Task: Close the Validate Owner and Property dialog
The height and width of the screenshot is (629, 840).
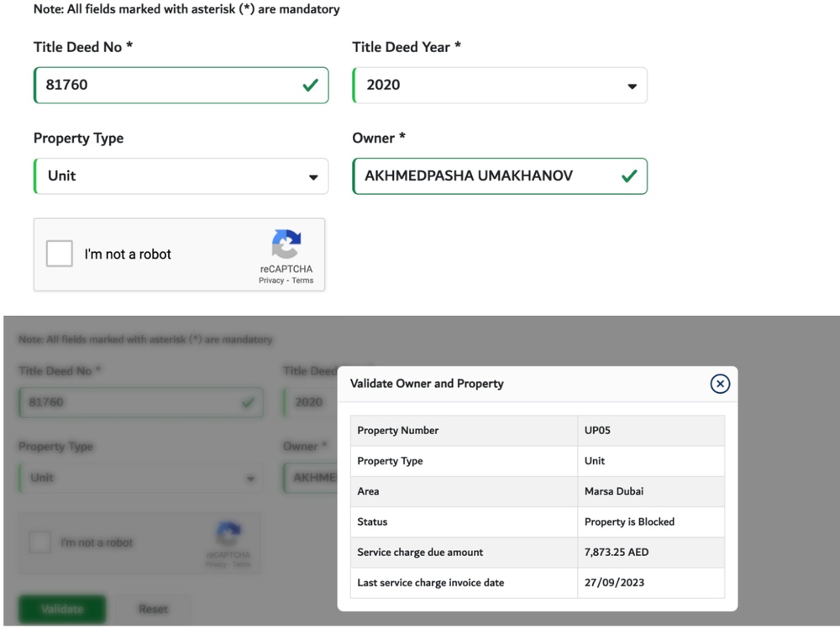Action: [x=720, y=384]
